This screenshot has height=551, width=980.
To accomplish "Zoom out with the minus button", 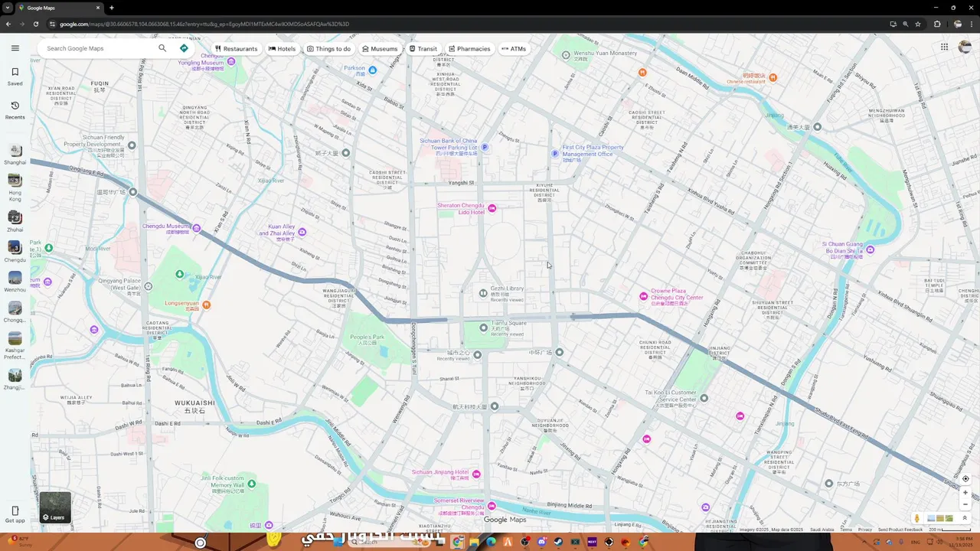I will tap(965, 504).
